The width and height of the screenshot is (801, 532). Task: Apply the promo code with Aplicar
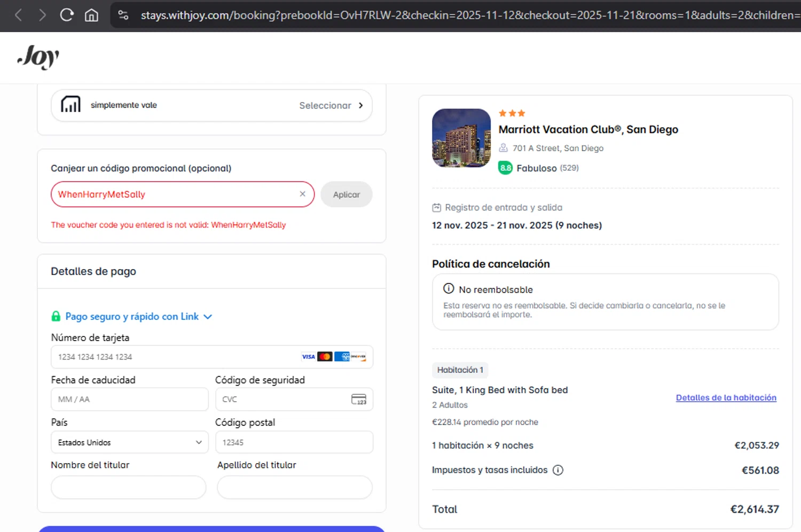[x=347, y=194]
